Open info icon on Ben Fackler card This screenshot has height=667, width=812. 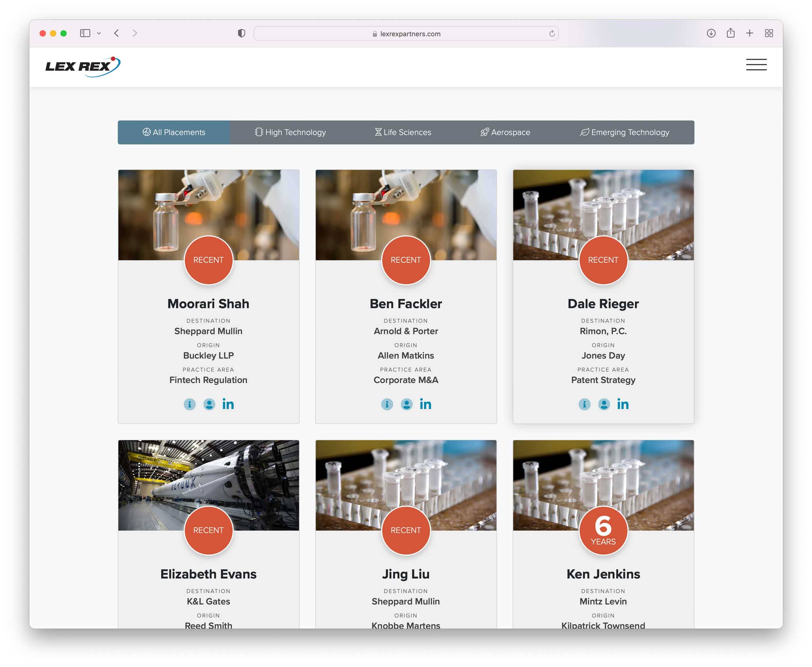point(387,404)
